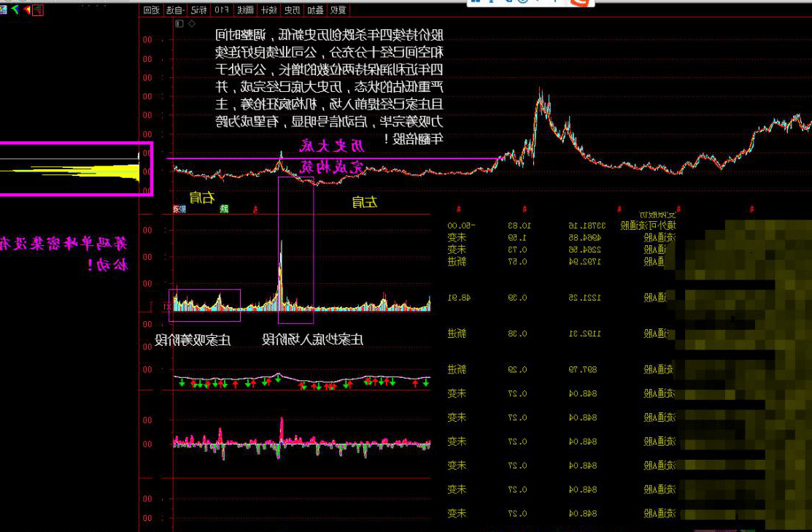Click the orange Sogou input method icon
The height and width of the screenshot is (532, 812).
pos(581,2)
